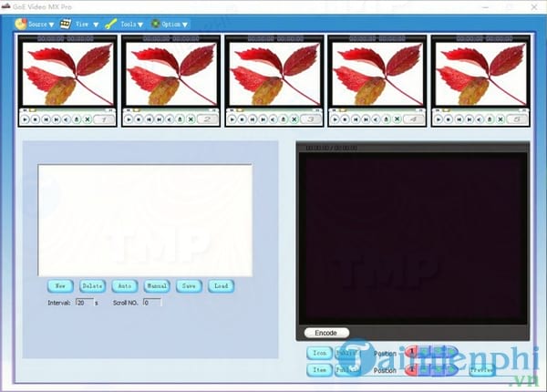Stop source video 3
The image size is (547, 392).
[243, 119]
